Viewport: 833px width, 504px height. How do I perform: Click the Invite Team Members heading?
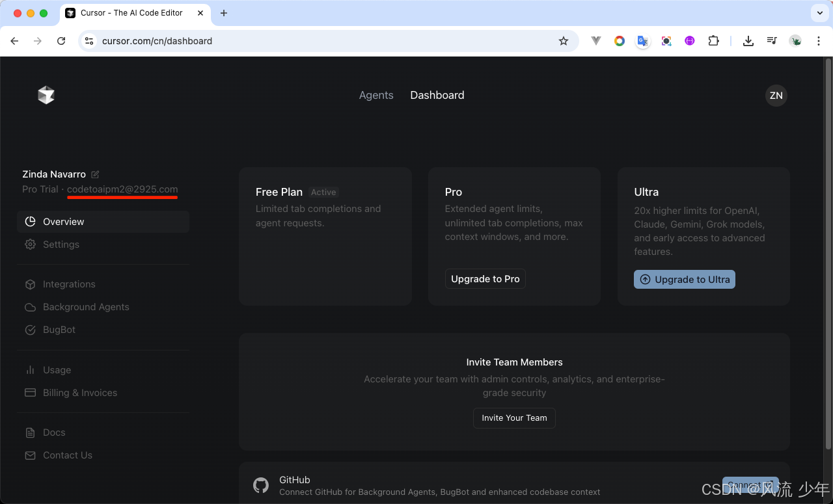coord(514,362)
